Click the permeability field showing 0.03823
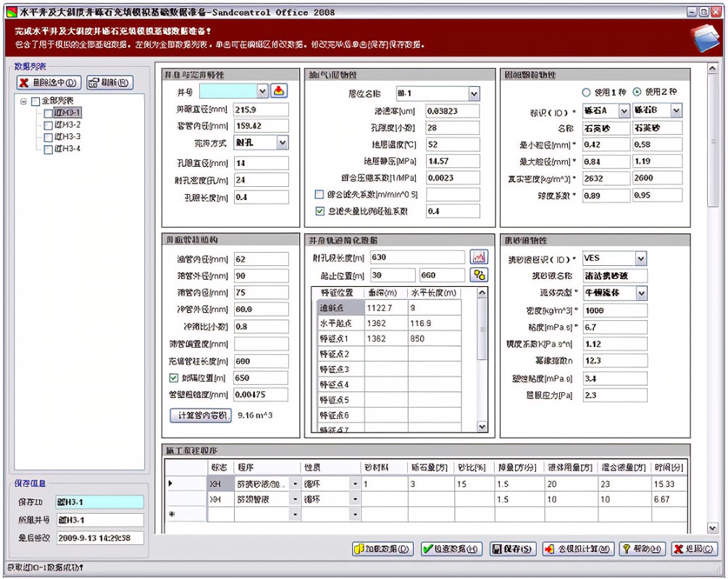This screenshot has width=728, height=579. click(x=453, y=111)
